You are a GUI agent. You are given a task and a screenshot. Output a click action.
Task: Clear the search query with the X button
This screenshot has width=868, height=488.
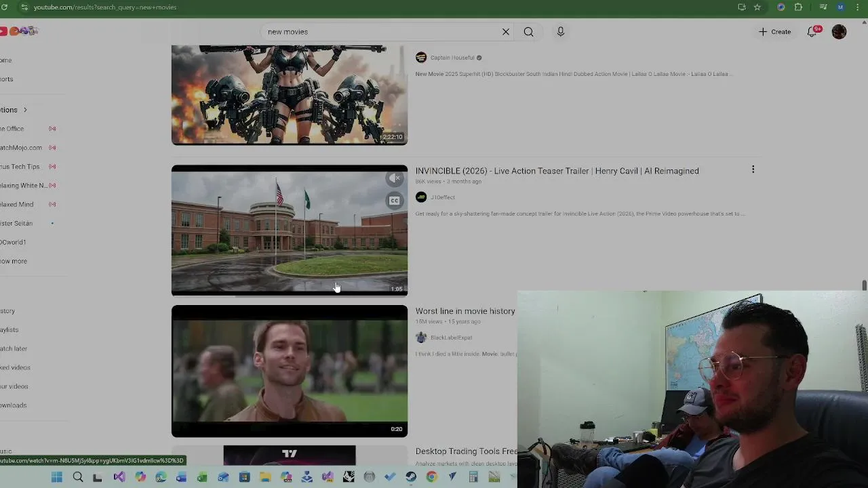[505, 32]
